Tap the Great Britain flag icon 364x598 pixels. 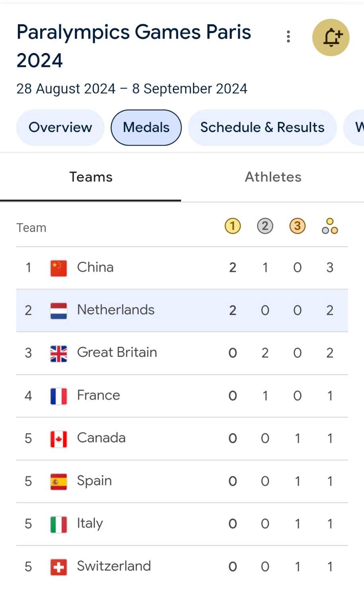click(59, 353)
